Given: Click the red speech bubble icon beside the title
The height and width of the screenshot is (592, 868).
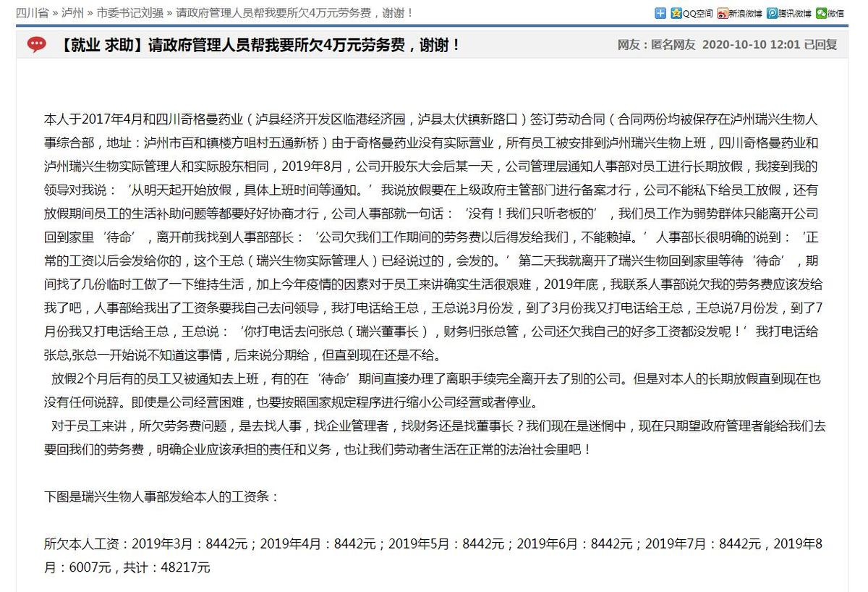Looking at the screenshot, I should pos(36,46).
